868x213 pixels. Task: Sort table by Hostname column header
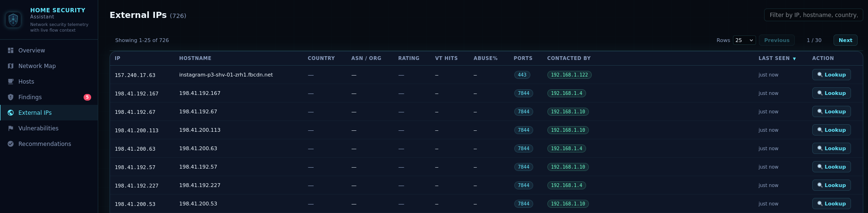coord(195,59)
